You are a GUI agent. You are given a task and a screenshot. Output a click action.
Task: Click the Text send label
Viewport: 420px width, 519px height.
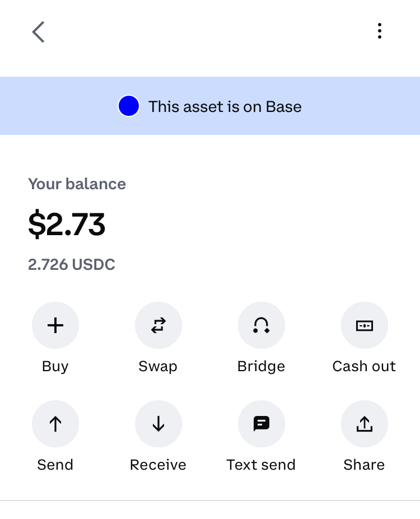261,465
